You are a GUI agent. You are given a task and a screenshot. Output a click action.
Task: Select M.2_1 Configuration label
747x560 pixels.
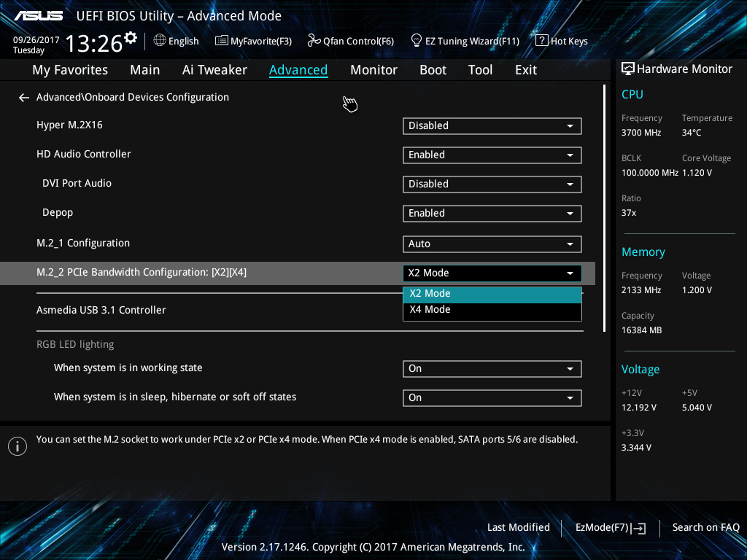pos(83,244)
